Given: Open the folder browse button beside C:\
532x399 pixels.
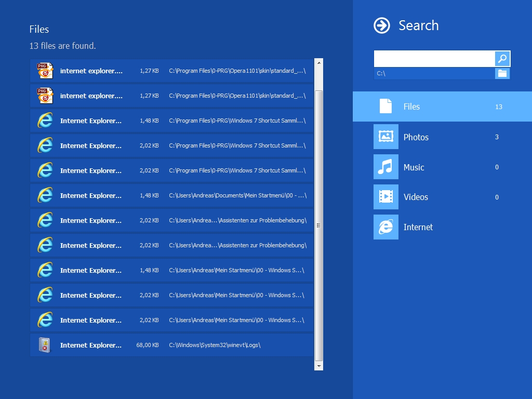Looking at the screenshot, I should click(502, 73).
